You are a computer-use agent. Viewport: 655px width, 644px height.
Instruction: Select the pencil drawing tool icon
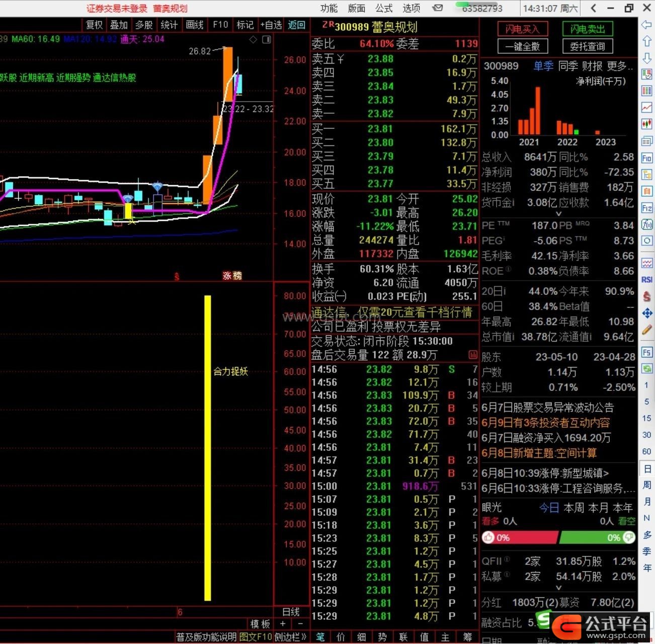click(x=647, y=331)
